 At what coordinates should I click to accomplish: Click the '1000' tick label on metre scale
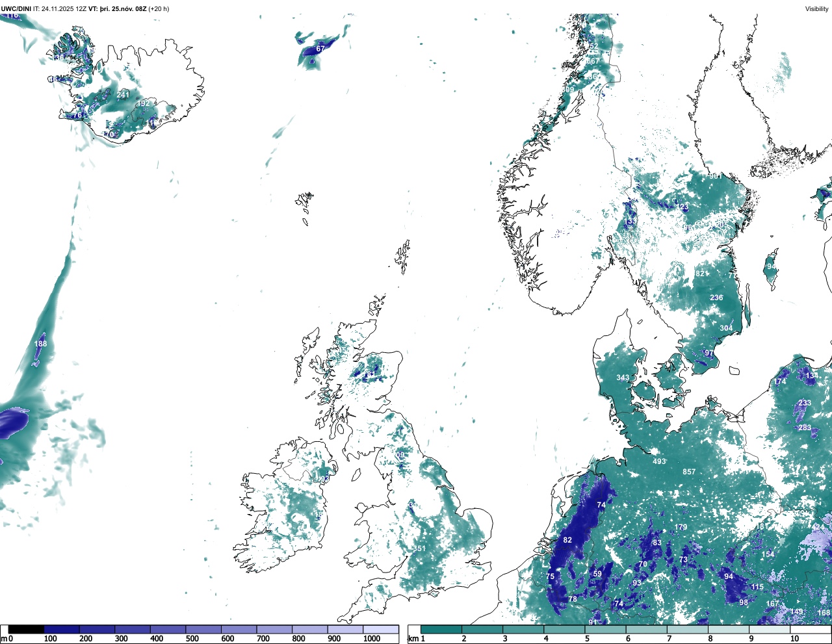click(372, 639)
